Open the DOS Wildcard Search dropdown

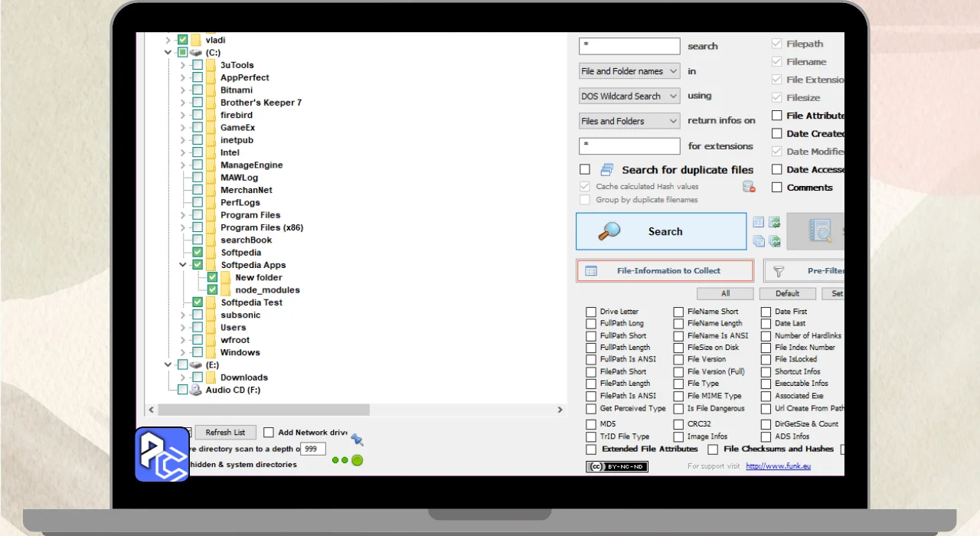tap(629, 96)
